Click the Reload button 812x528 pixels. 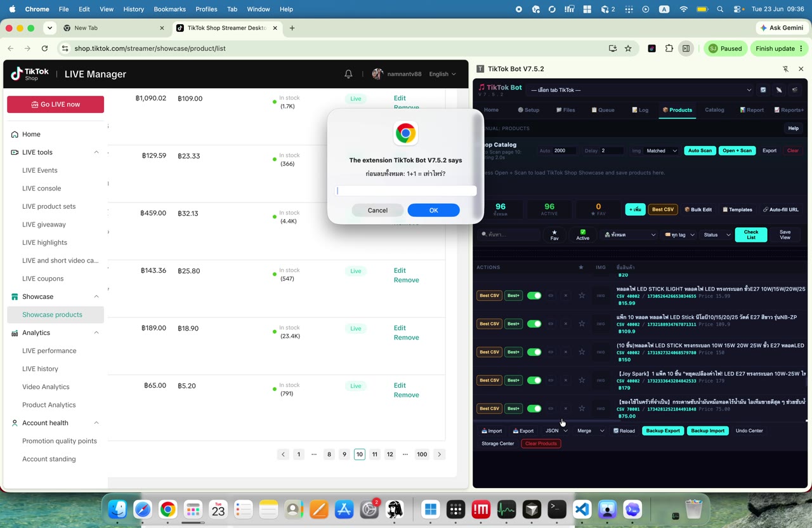[624, 431]
